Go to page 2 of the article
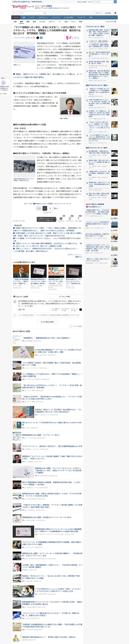This screenshot has width=129, height=644. 50,208
